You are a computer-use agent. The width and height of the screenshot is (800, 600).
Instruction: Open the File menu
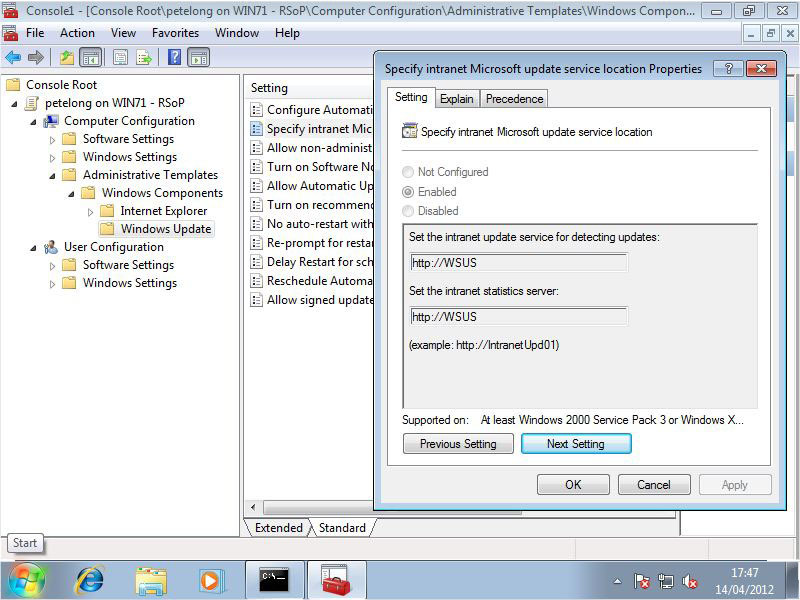(x=35, y=33)
